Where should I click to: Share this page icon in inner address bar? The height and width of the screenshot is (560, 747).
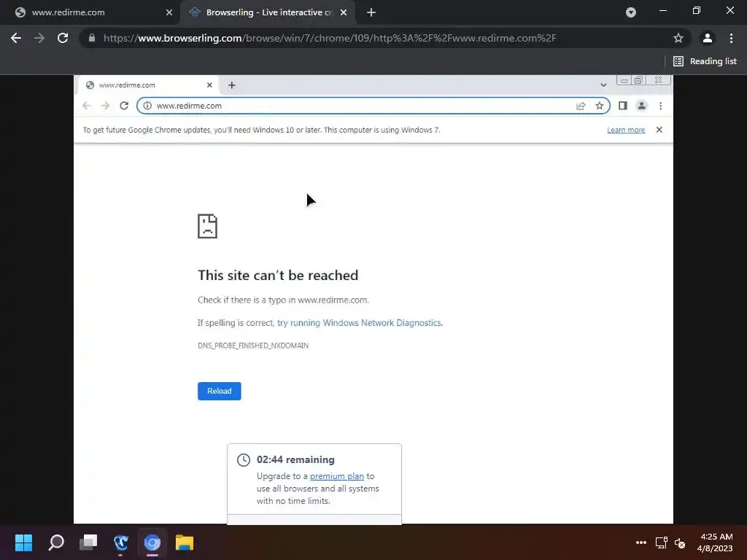pyautogui.click(x=580, y=106)
